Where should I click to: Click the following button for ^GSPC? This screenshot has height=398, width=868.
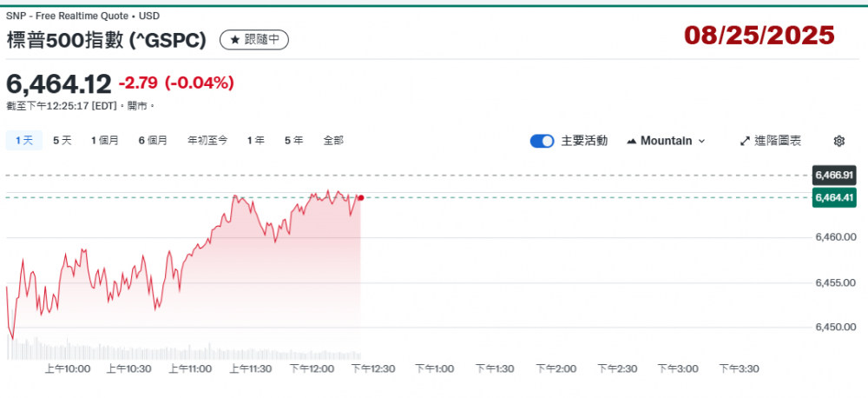click(253, 40)
